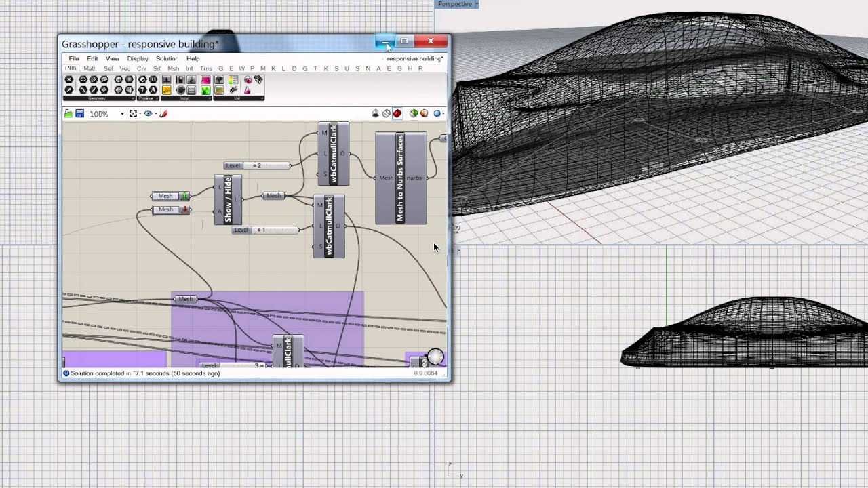The width and height of the screenshot is (868, 488).
Task: Expand the Util panel arrow
Action: click(262, 98)
